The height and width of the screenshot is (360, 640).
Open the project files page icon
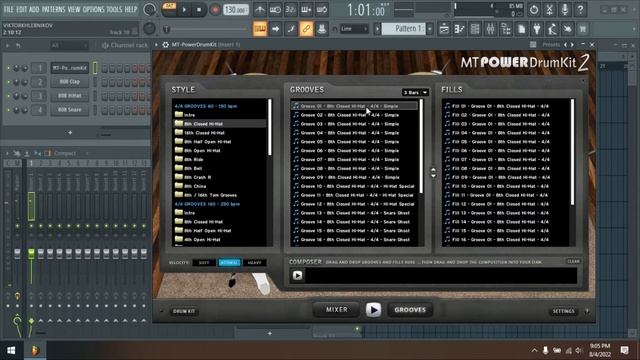(x=522, y=29)
